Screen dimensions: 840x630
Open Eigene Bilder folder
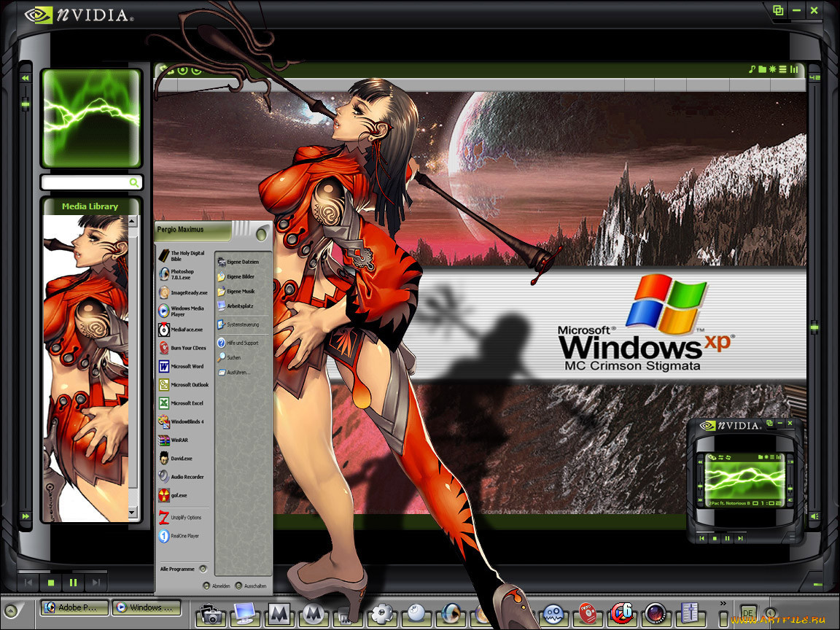click(x=236, y=277)
